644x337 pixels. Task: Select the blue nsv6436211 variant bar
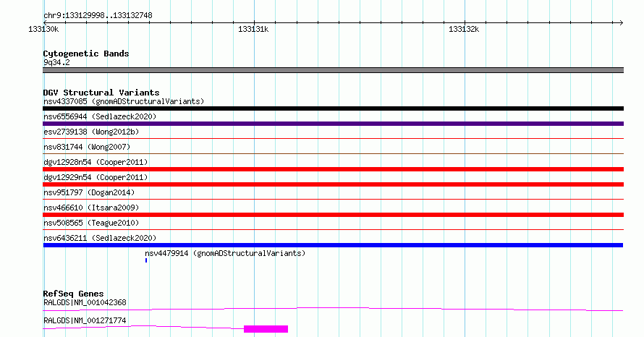pyautogui.click(x=333, y=245)
